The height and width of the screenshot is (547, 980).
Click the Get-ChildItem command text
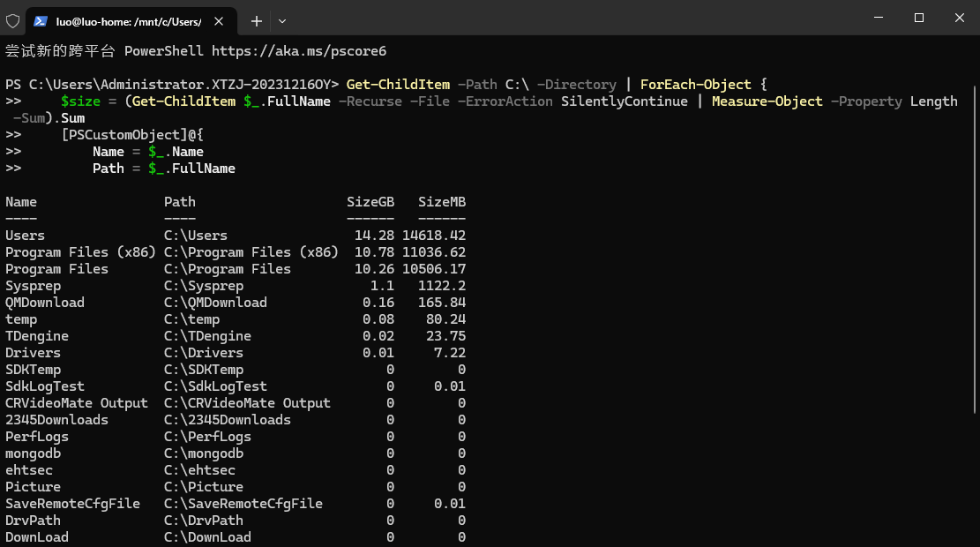click(398, 85)
